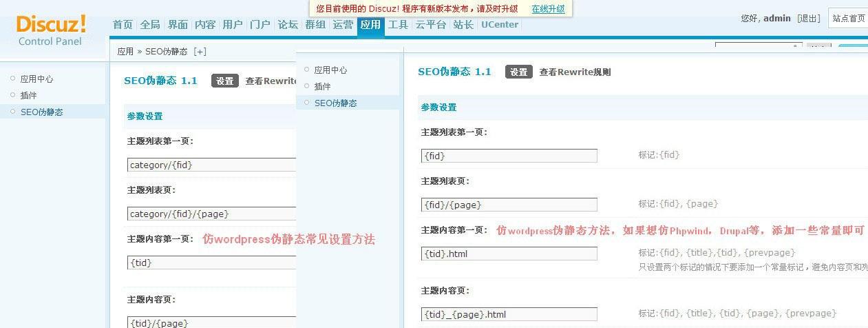The image size is (868, 328).
Task: Open 应用中心 in the overlay sidebar
Action: coord(330,70)
